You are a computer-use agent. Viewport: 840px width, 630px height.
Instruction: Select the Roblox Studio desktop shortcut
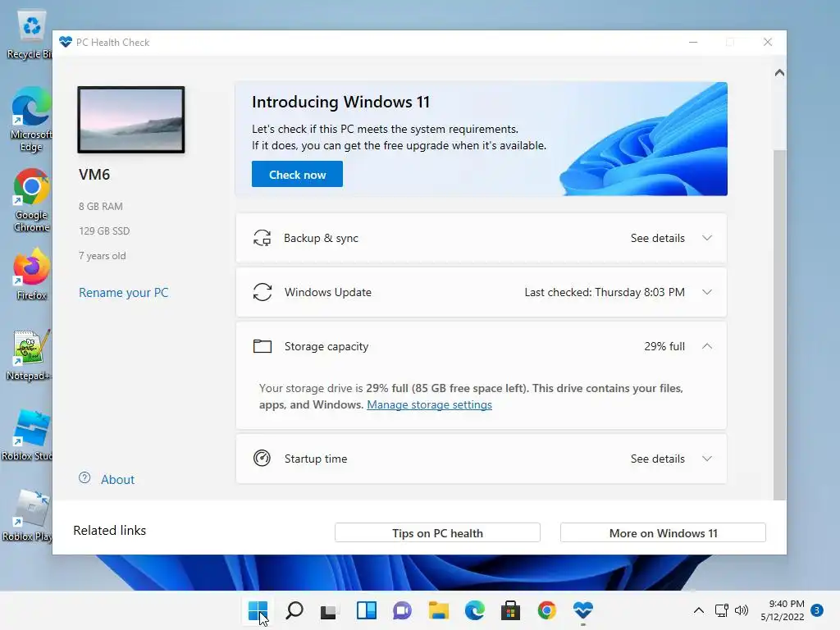click(28, 435)
